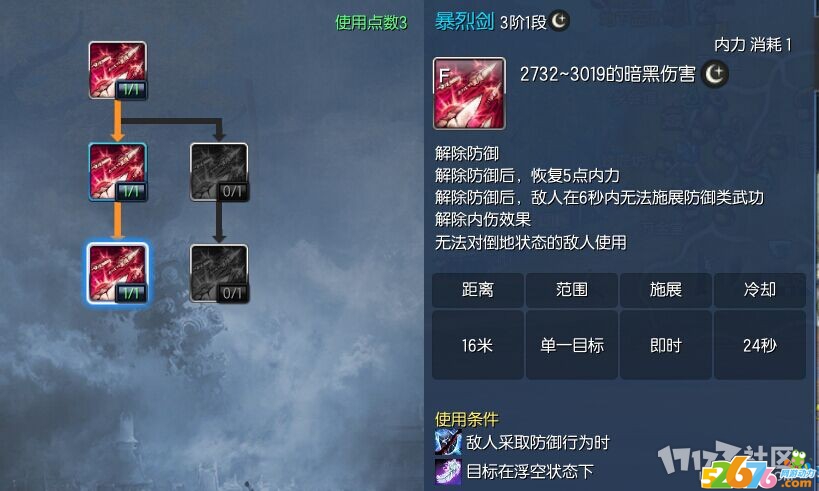The image size is (819, 491).
Task: Click the 目标在浮空状态下 condition icon
Action: click(x=448, y=472)
